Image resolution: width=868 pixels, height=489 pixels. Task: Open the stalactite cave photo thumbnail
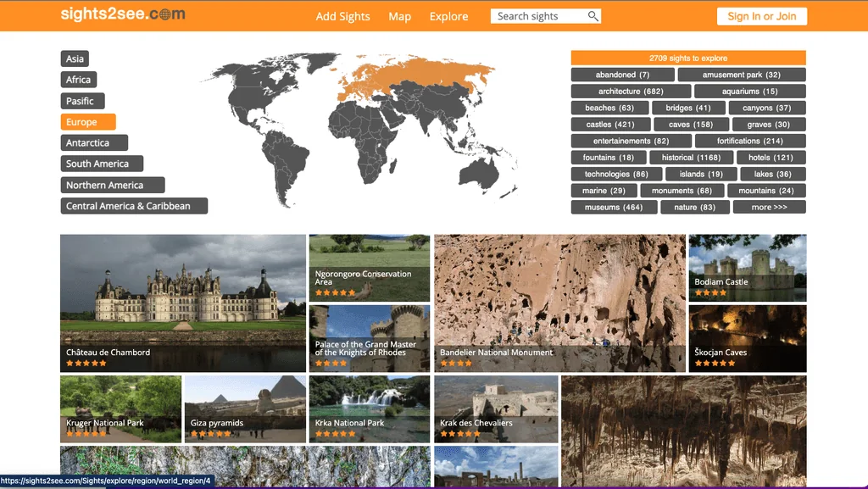coord(684,431)
